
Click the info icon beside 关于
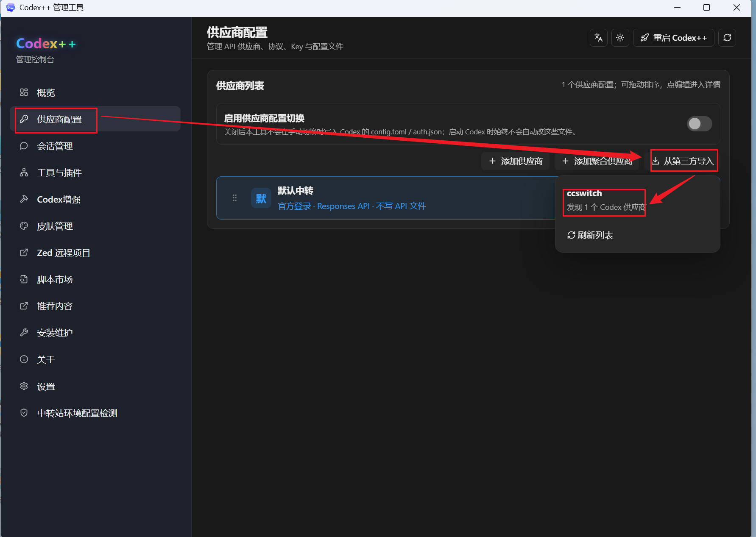24,359
